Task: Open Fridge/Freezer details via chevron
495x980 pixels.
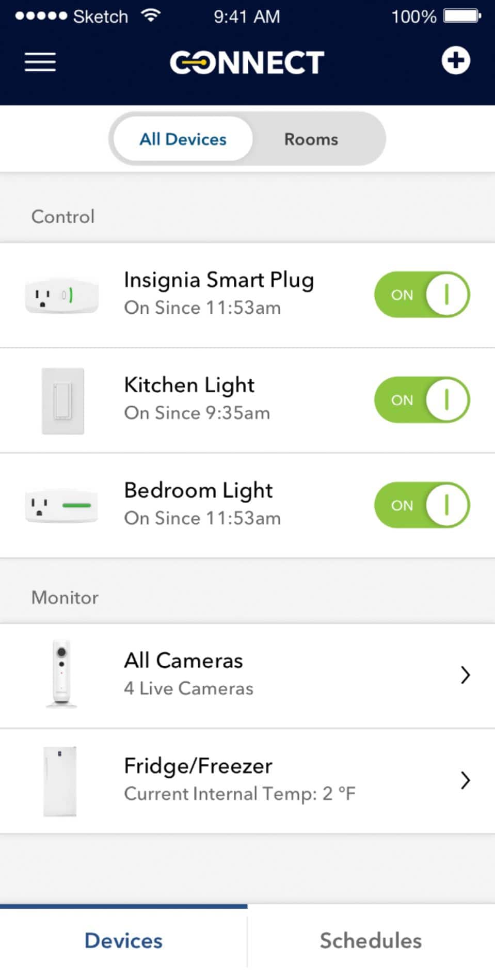Action: coord(465,780)
